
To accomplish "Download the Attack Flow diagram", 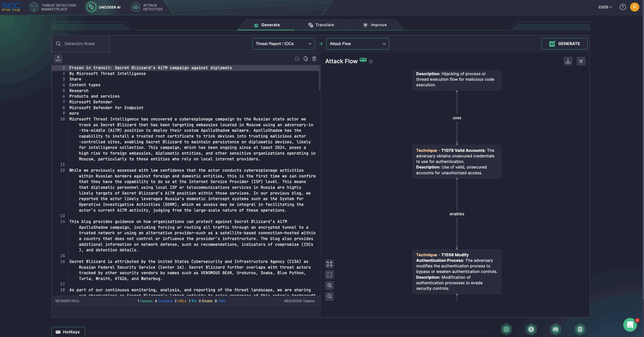I will (x=568, y=61).
